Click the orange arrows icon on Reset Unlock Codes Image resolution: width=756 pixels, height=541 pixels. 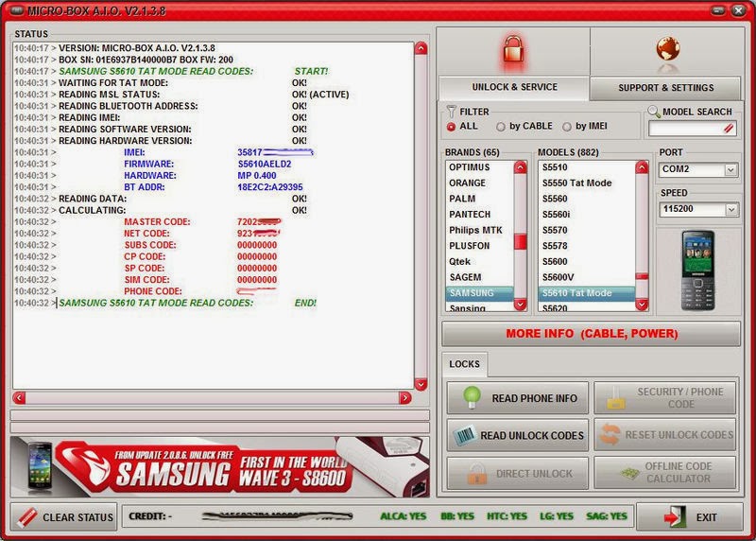click(610, 434)
